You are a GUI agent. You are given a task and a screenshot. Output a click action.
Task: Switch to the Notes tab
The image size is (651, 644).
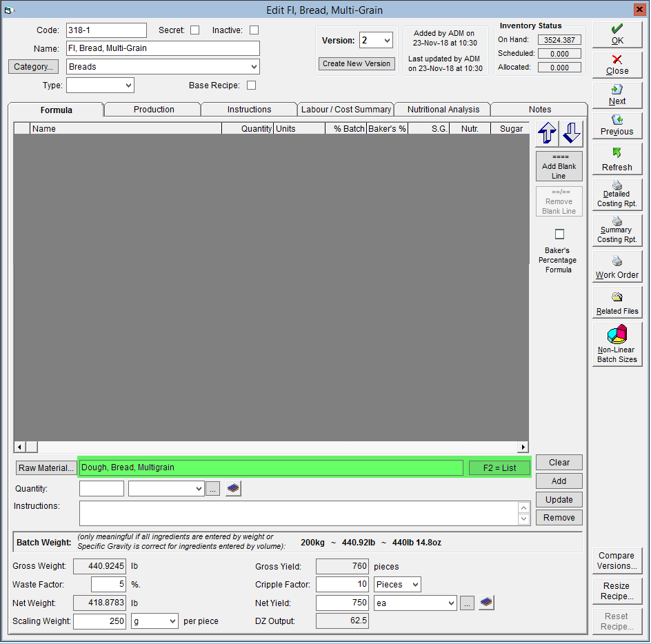(x=540, y=109)
